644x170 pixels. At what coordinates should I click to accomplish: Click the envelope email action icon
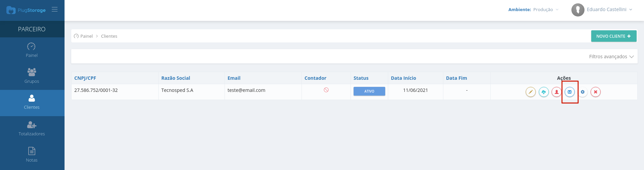(570, 92)
